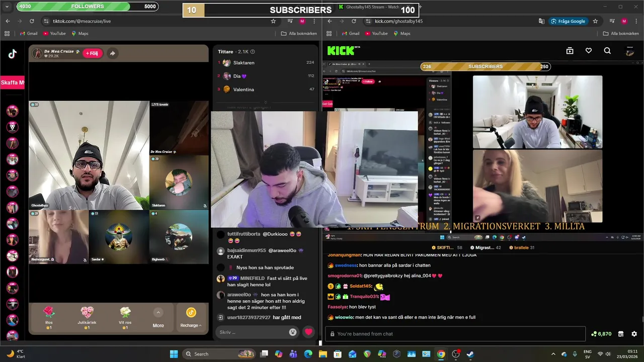Open the TikTok logo home link

(12, 54)
